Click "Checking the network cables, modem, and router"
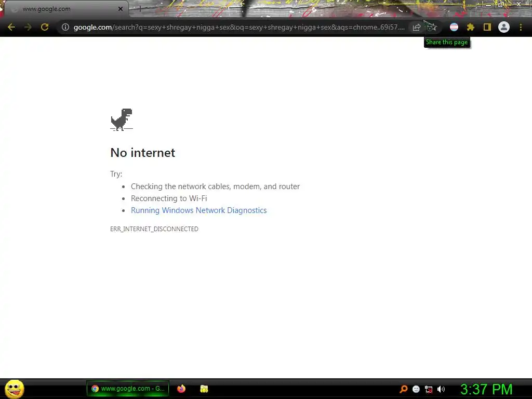The width and height of the screenshot is (532, 399). [x=216, y=187]
